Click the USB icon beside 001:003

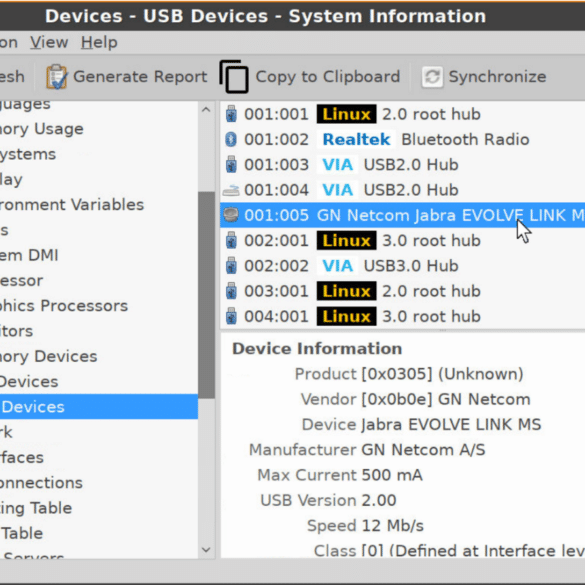pos(231,165)
